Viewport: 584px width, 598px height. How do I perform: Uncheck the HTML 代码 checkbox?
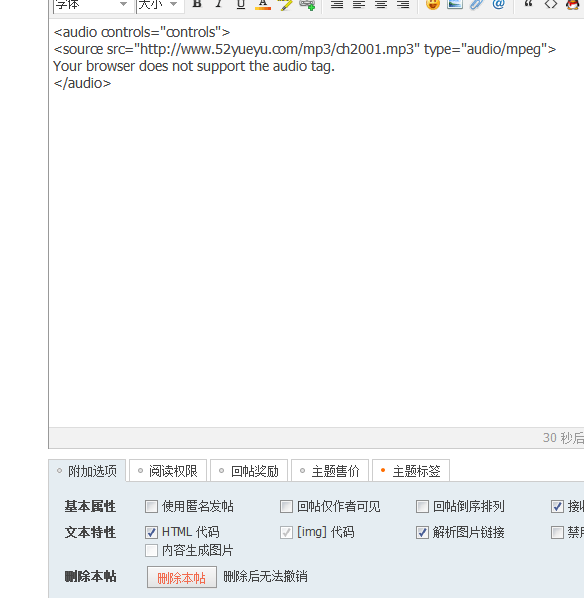point(151,532)
